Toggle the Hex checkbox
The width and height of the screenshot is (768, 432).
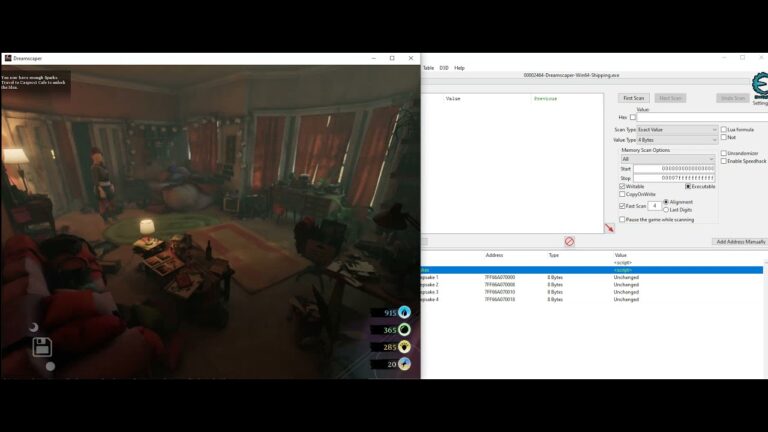click(x=633, y=118)
